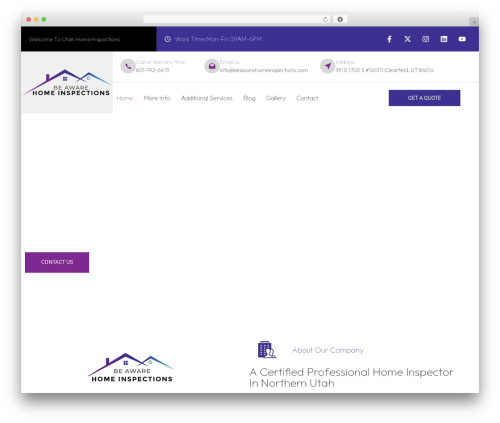Open the Instagram social icon
Screen dimensions: 500x423
[425, 39]
